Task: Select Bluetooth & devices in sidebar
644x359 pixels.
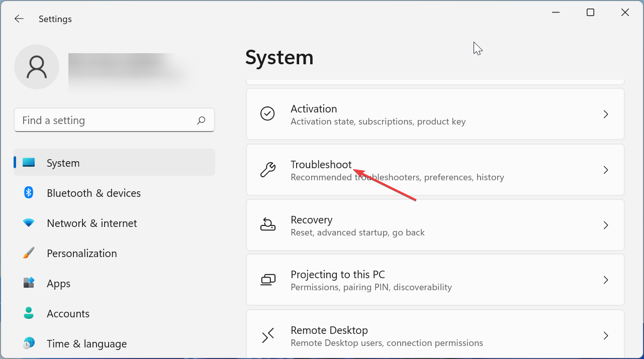Action: (x=94, y=193)
